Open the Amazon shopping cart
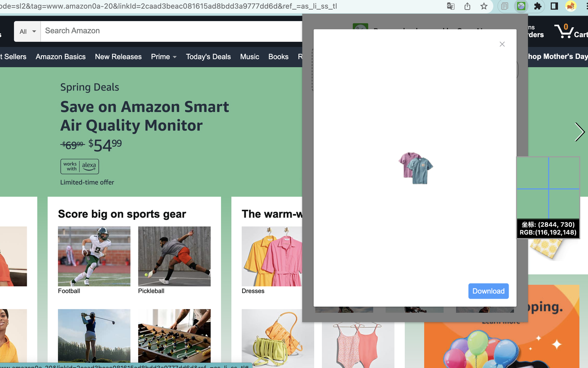The height and width of the screenshot is (368, 588). [571, 31]
